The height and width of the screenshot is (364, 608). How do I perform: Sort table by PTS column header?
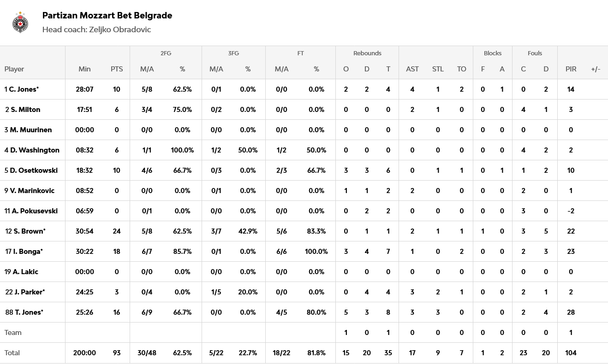tap(117, 69)
